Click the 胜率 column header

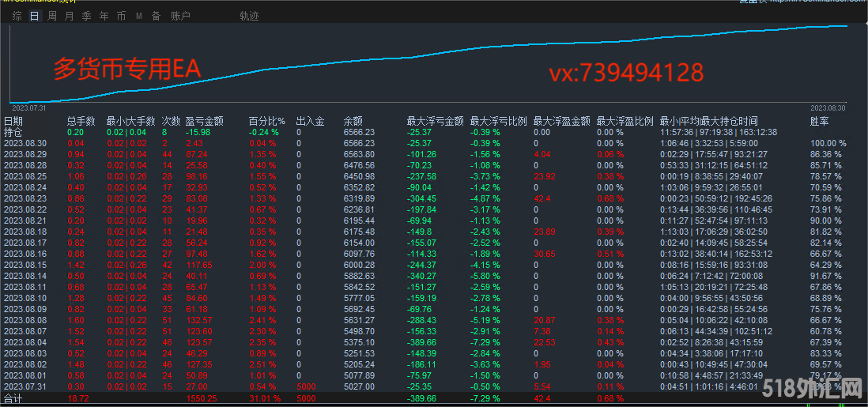(x=820, y=122)
